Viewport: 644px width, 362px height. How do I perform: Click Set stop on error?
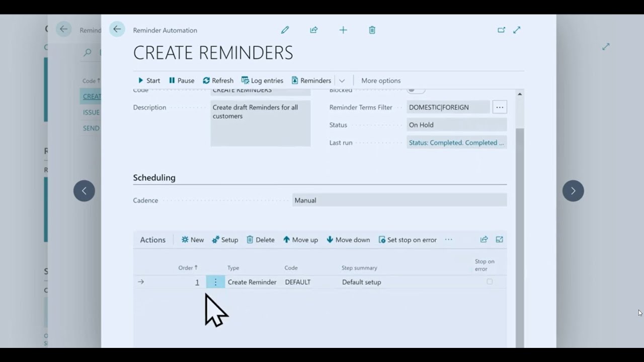tap(408, 240)
